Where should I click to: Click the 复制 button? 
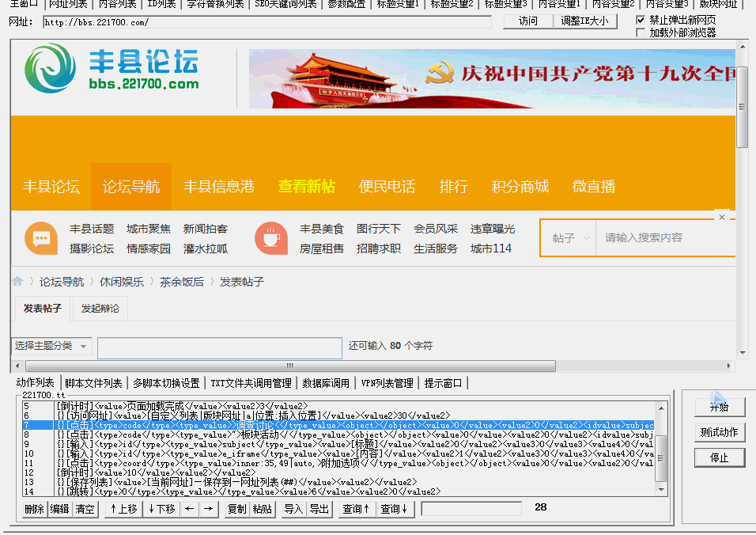(236, 509)
